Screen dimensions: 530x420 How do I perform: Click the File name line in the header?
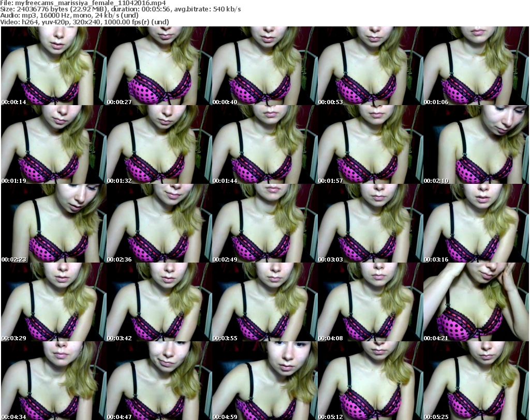(83, 3)
